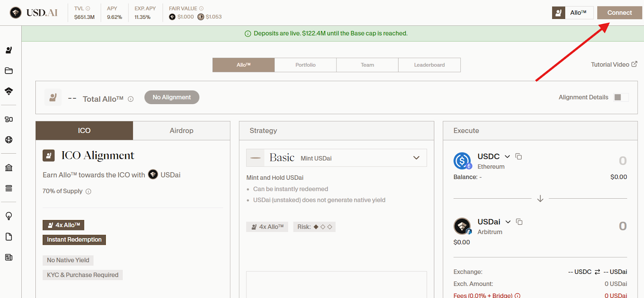Screen dimensions: 644x298
Task: Click the info icon next to FAIR VALUE
Action: 202,8
